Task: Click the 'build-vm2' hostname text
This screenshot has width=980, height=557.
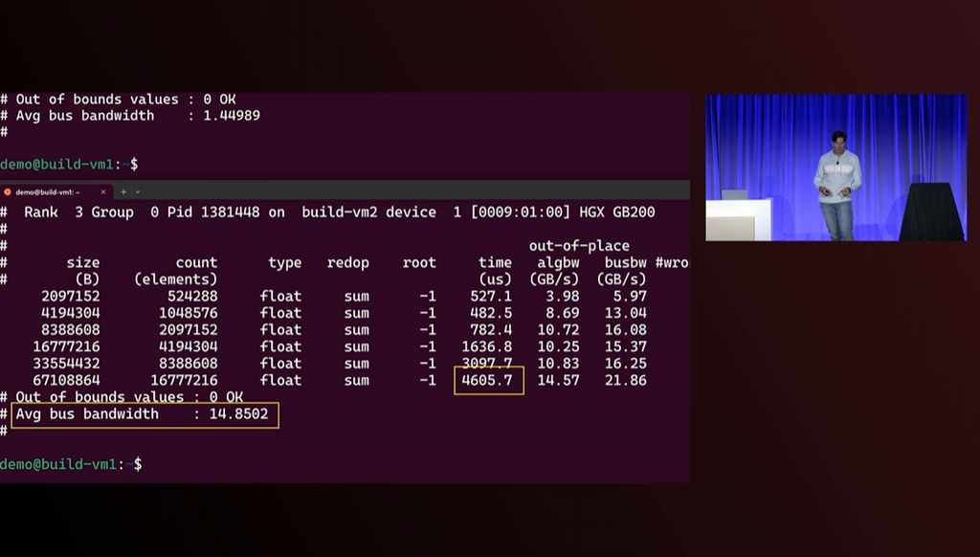Action: (340, 212)
